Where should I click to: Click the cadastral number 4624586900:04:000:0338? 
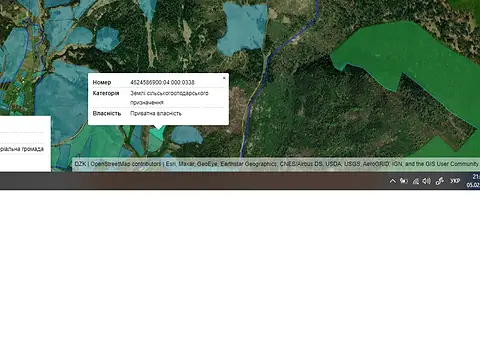click(162, 82)
